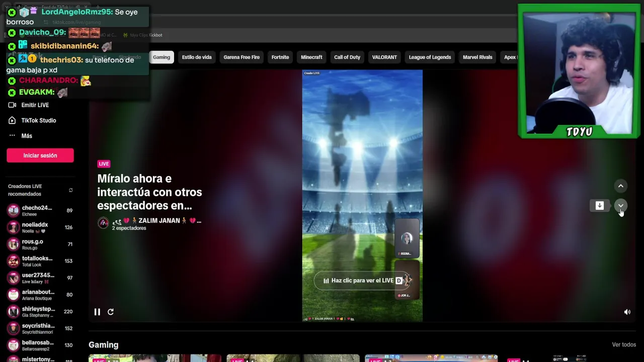Image resolution: width=644 pixels, height=362 pixels.
Task: Open ZALIM JANAN streamer profile avatar
Action: 103,224
